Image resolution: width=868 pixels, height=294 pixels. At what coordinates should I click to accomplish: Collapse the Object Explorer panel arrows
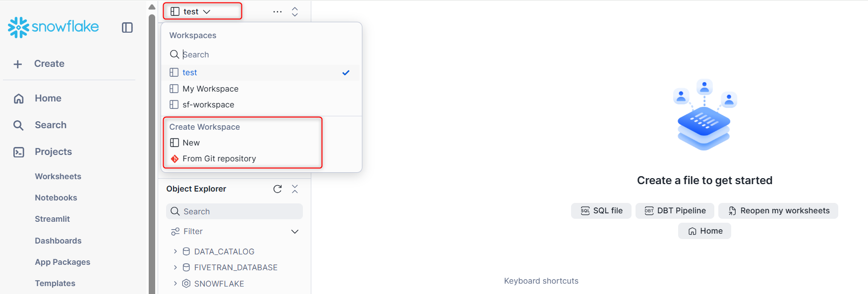tap(295, 189)
